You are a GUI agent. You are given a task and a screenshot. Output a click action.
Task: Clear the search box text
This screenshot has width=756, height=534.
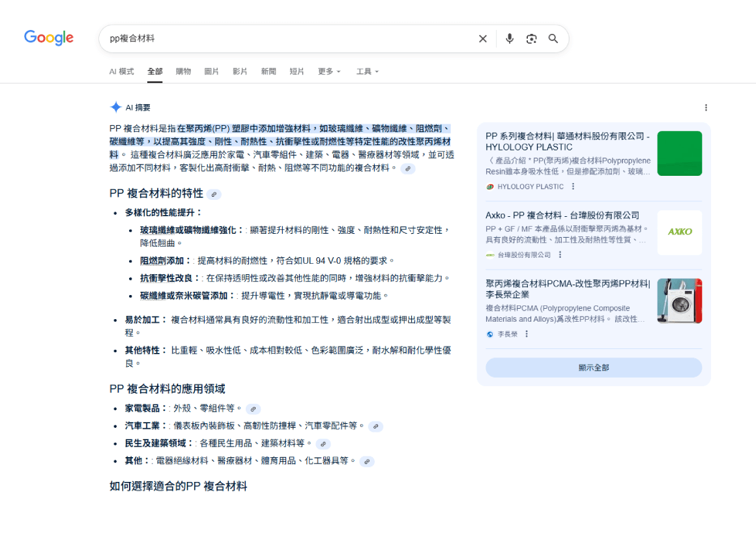point(482,39)
